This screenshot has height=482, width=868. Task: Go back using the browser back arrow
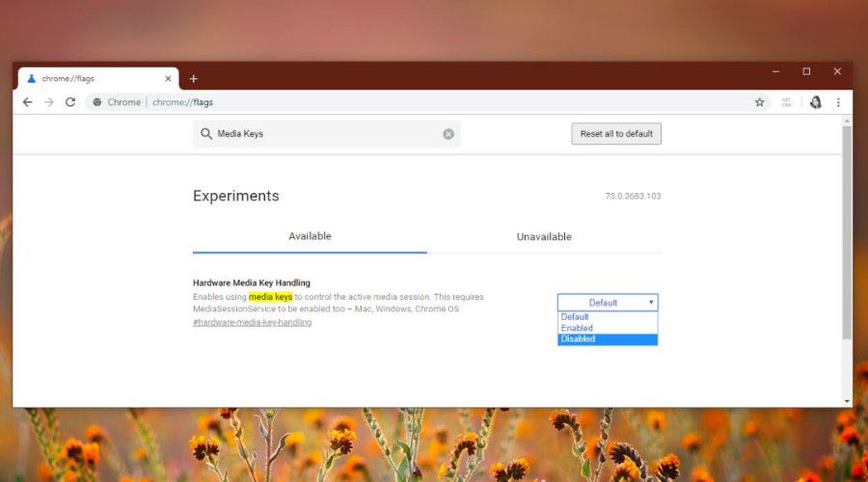(27, 102)
